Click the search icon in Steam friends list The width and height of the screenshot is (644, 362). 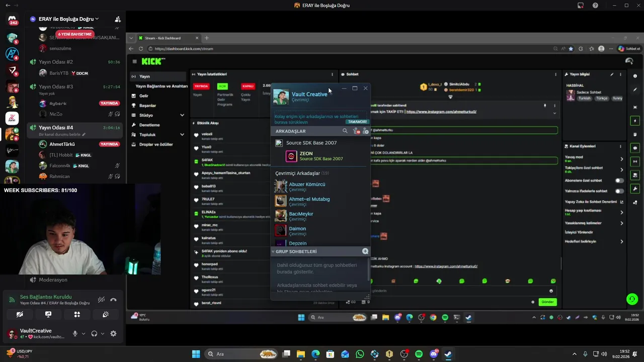coord(345,131)
